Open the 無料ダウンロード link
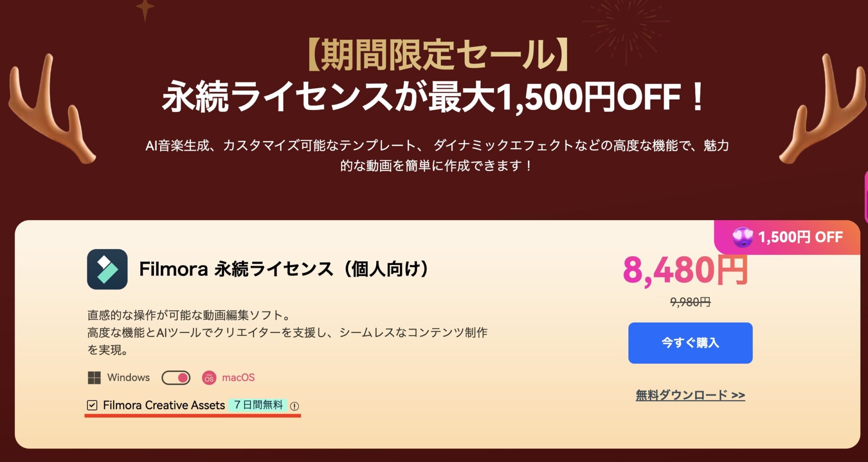Screen dimensions: 868x462 coord(690,394)
